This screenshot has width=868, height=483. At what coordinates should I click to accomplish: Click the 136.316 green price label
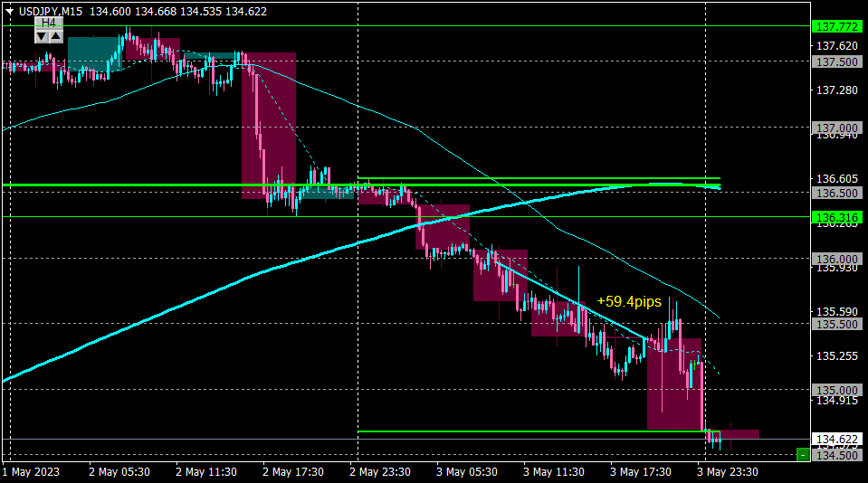(x=837, y=217)
